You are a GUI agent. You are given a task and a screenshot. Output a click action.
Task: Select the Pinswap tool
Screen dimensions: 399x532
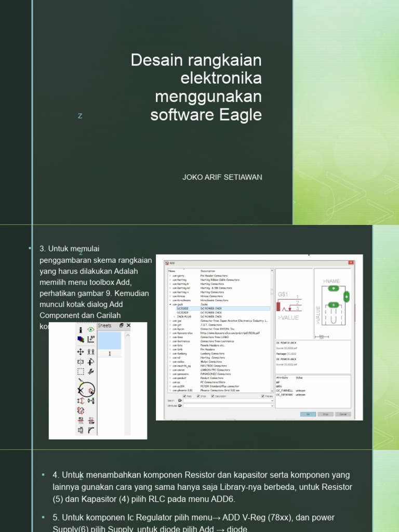[x=81, y=401]
